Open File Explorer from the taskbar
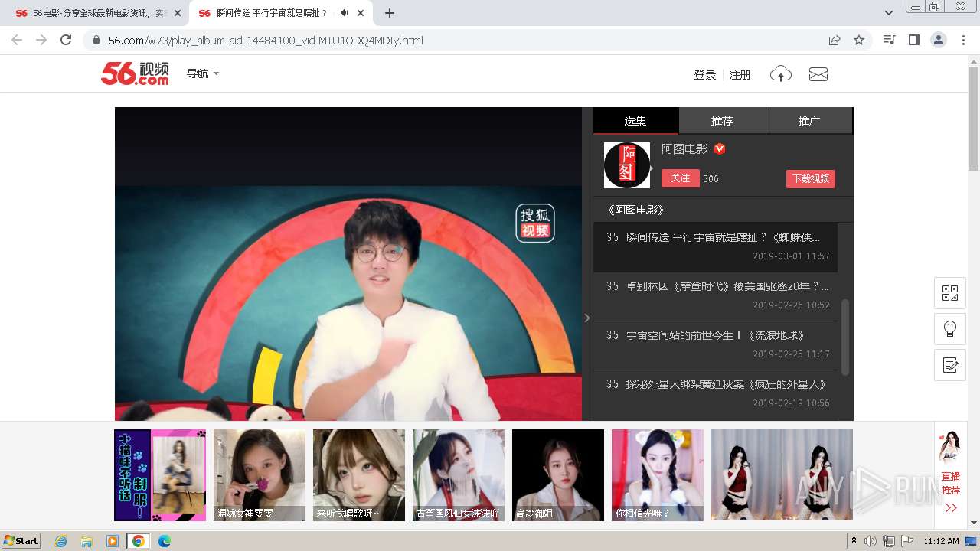980x551 pixels. pyautogui.click(x=87, y=541)
